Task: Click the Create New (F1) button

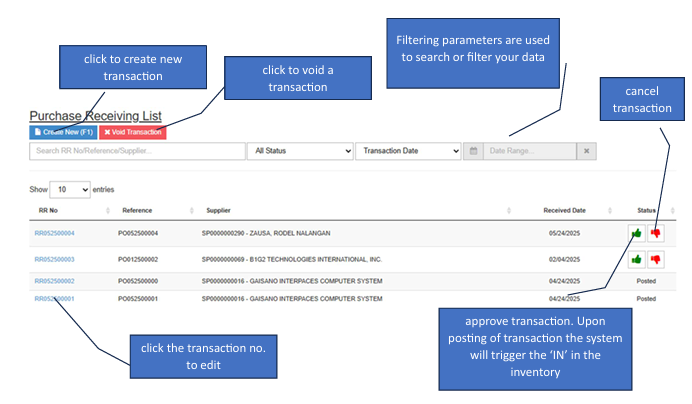Action: click(x=62, y=132)
